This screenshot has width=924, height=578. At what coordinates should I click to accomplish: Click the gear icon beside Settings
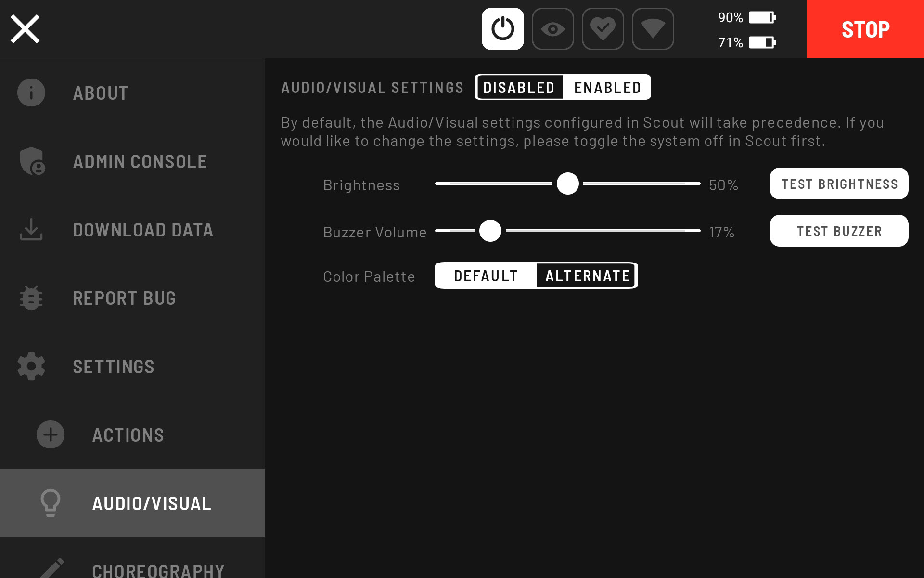click(x=31, y=367)
